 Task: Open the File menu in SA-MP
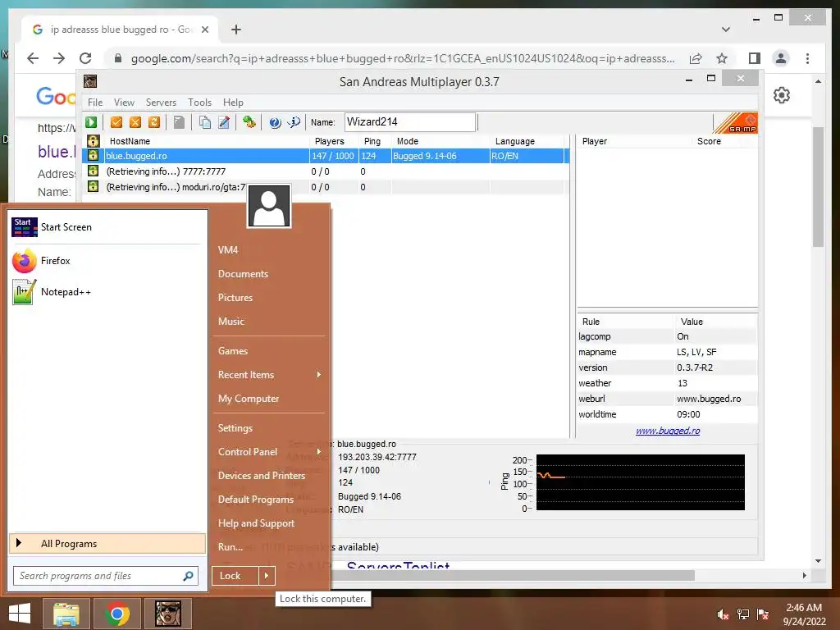(95, 102)
